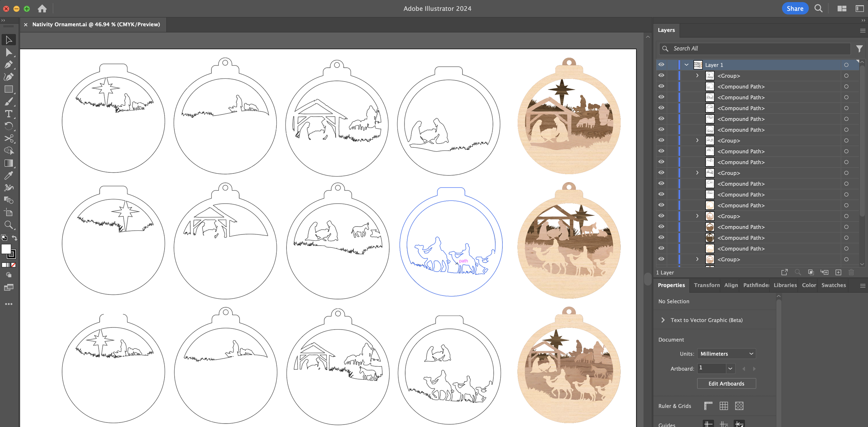Collapse Layer 1 in Layers panel
This screenshot has height=427, width=868.
(x=686, y=65)
